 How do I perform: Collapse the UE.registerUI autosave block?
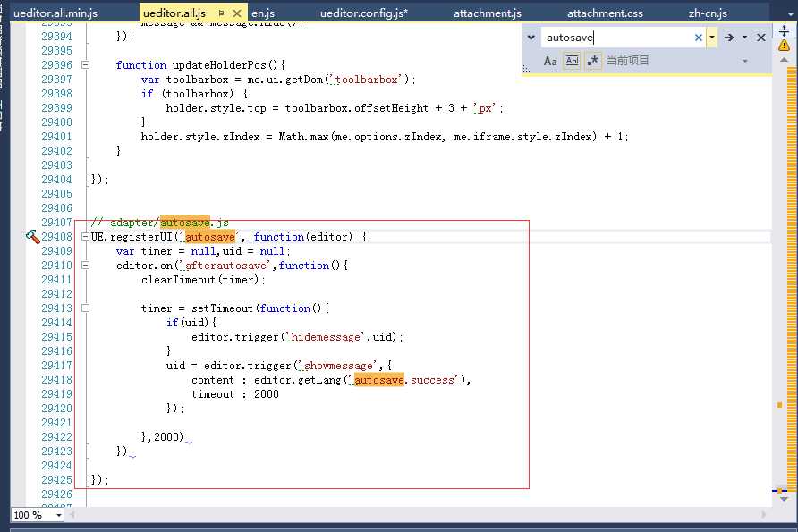(86, 237)
